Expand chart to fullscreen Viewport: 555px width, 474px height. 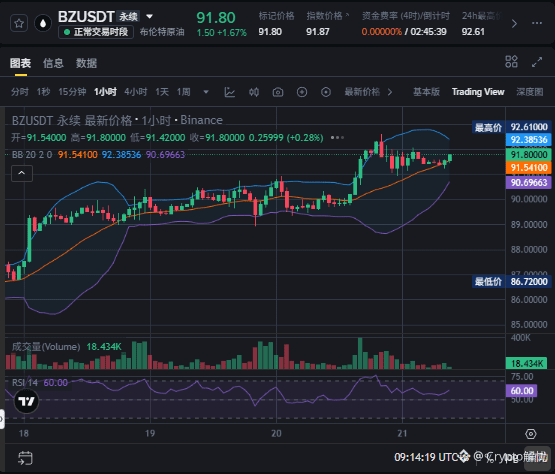point(537,62)
